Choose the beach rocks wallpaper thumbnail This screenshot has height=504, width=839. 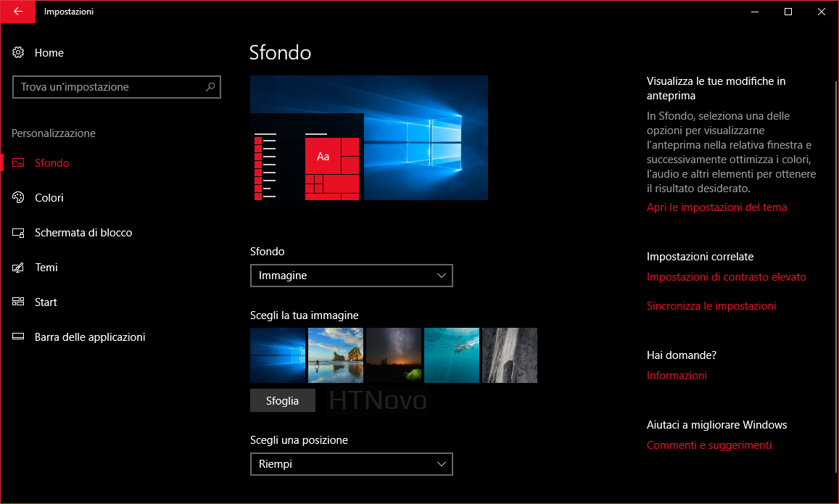tap(336, 355)
